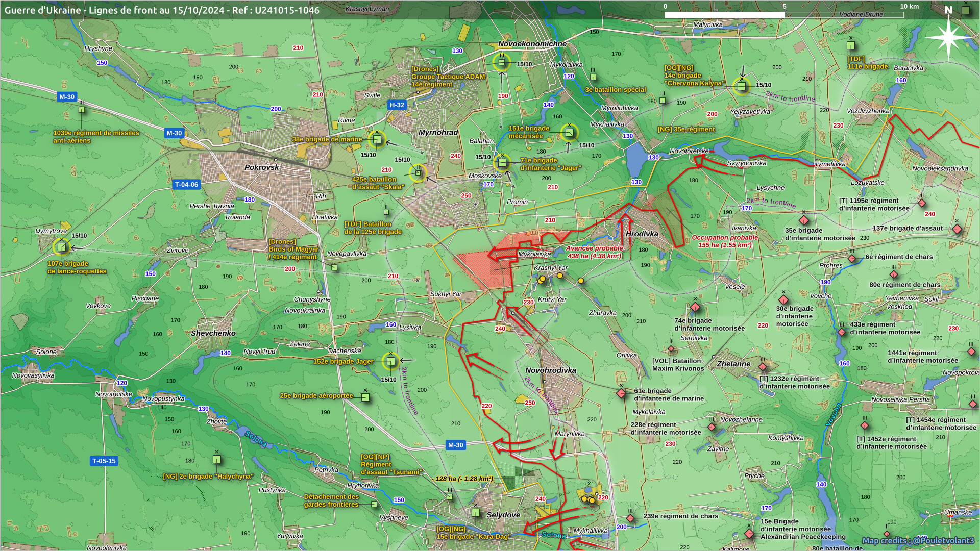This screenshot has width=980, height=551.
Task: Click the 25e brigade aéroportée unit icon
Action: point(365,397)
